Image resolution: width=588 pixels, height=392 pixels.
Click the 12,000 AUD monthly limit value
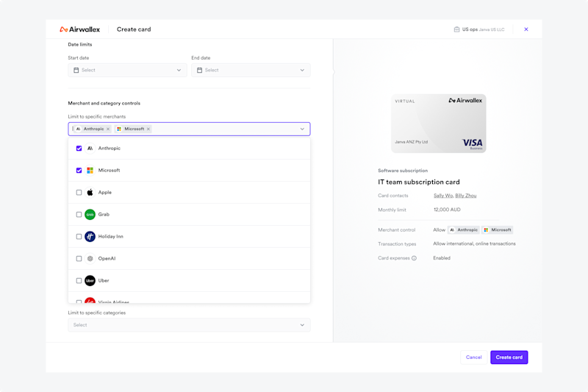447,210
